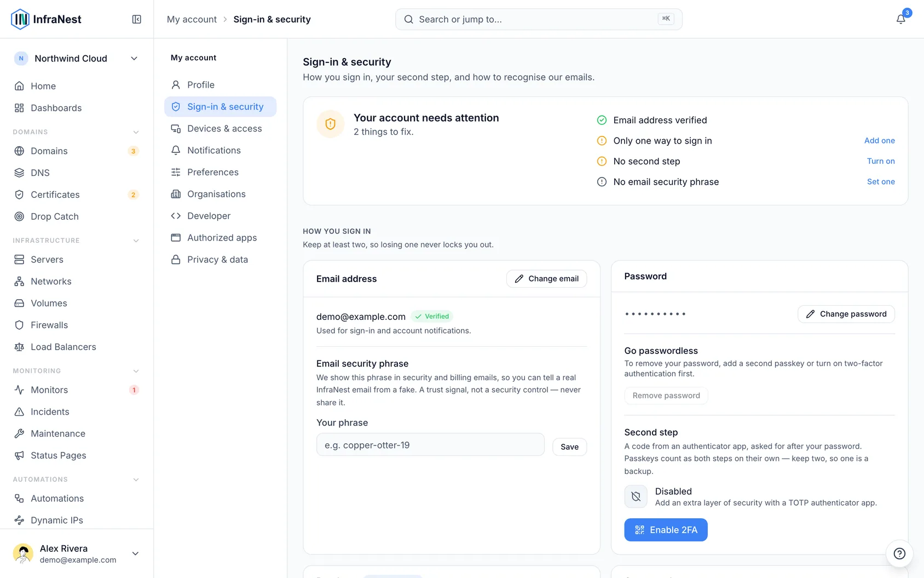Viewport: 924px width, 578px height.
Task: Collapse the sidebar with the panel icon
Action: click(x=137, y=19)
